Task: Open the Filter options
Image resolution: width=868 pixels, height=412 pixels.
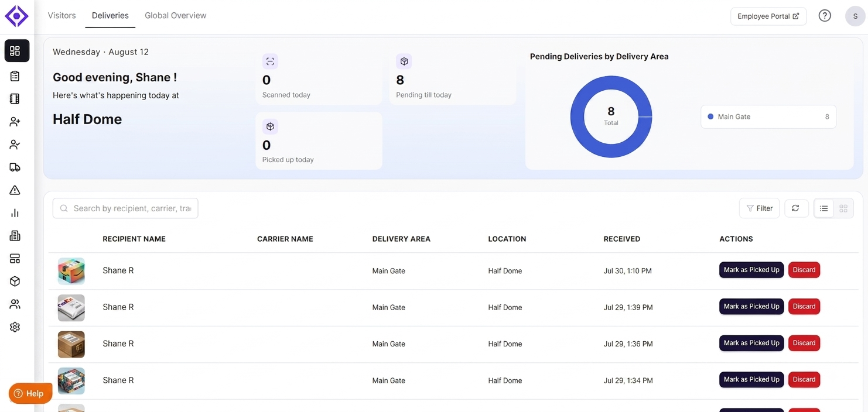Action: click(760, 208)
